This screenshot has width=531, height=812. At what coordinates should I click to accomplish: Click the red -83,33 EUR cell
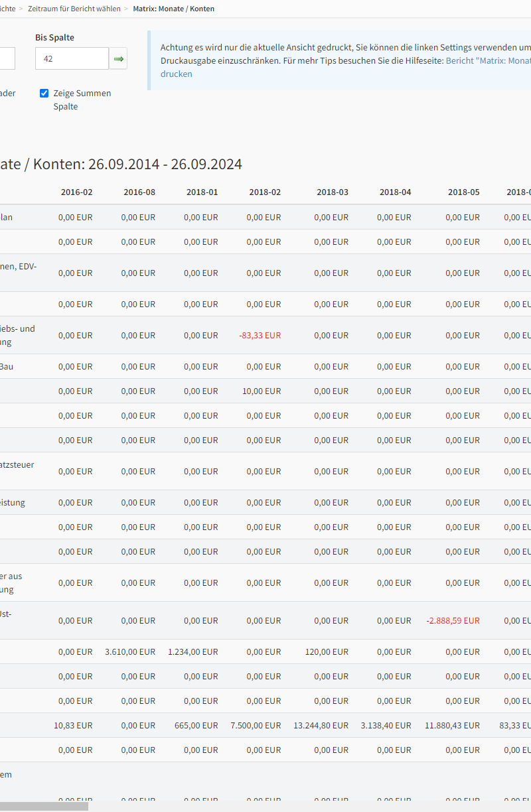coord(260,336)
